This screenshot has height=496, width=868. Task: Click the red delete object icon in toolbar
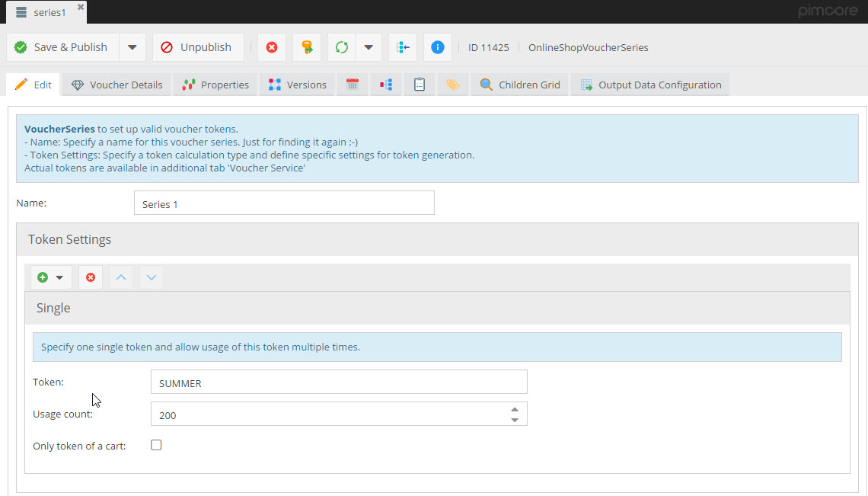pyautogui.click(x=272, y=47)
